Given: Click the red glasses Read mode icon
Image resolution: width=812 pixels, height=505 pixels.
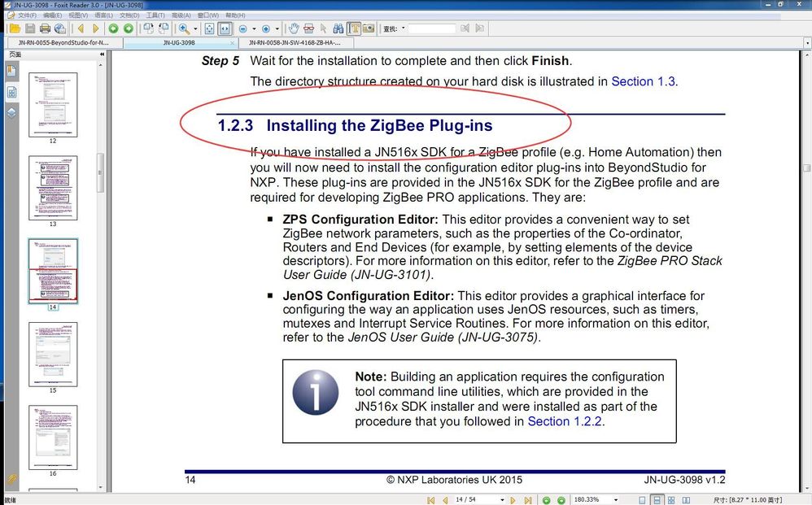Looking at the screenshot, I should coord(308,28).
